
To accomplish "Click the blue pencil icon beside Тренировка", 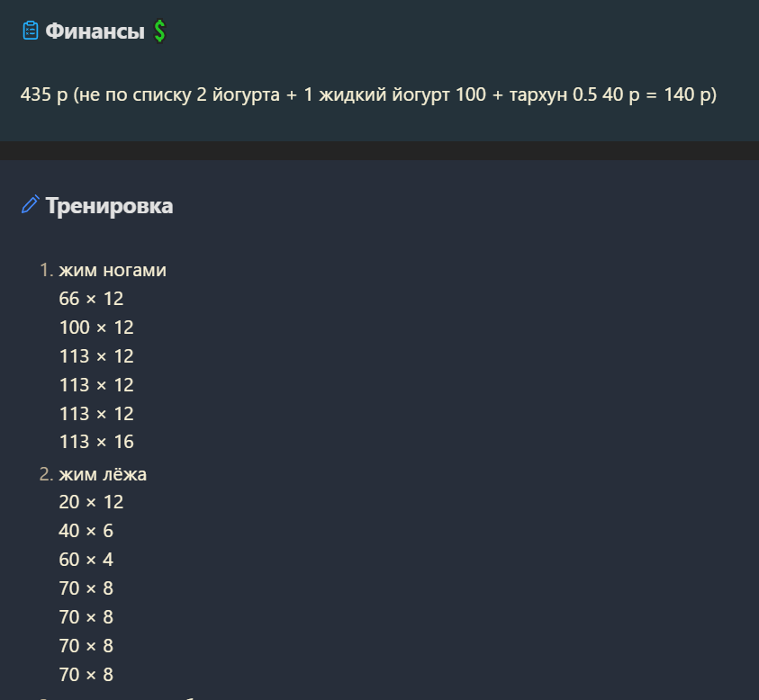I will [31, 204].
